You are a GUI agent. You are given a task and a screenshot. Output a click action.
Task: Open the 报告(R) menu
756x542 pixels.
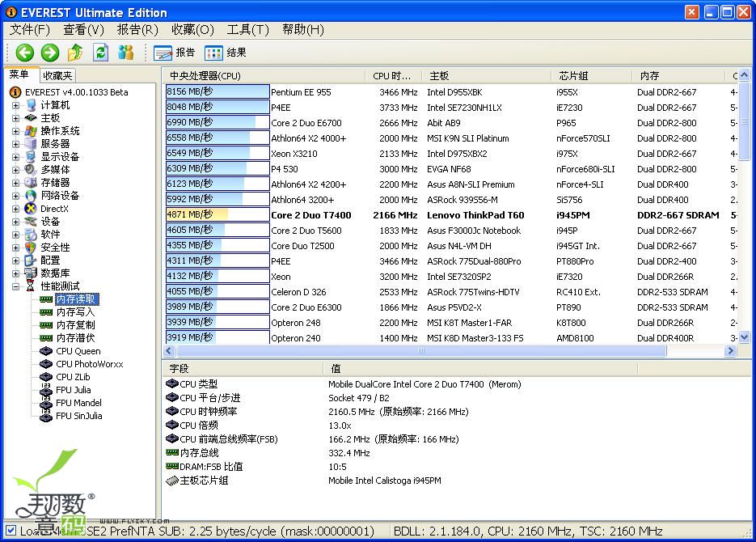tap(137, 30)
